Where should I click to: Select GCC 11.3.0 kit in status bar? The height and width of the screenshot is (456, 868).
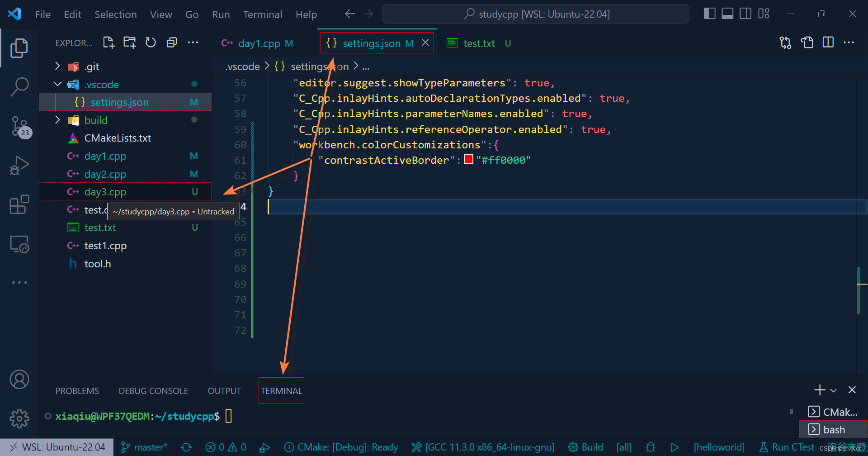(x=483, y=447)
